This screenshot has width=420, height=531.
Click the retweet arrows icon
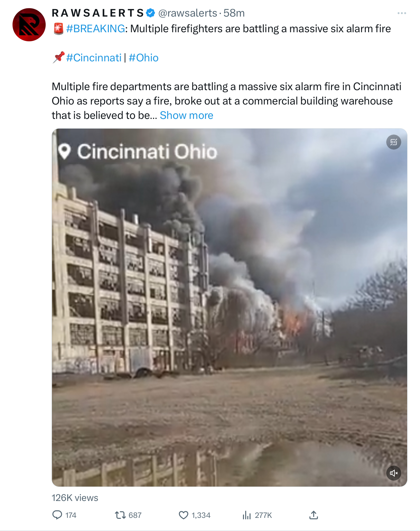120,515
